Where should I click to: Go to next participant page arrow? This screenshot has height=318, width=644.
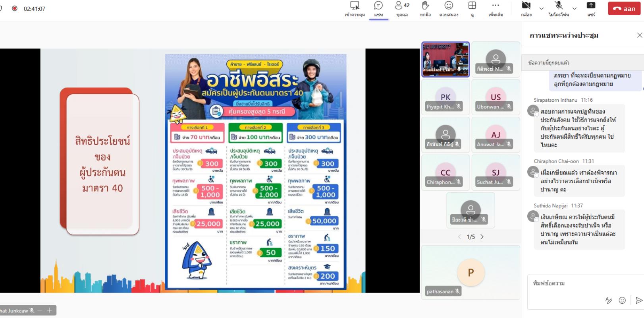coord(482,237)
